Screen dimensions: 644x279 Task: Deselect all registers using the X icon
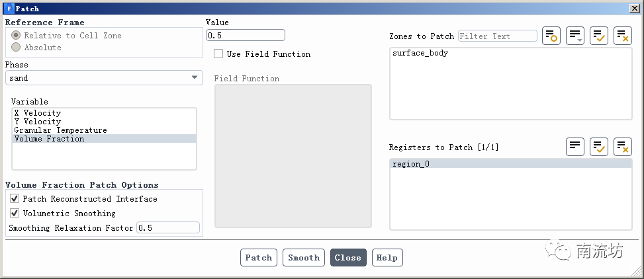coord(623,147)
